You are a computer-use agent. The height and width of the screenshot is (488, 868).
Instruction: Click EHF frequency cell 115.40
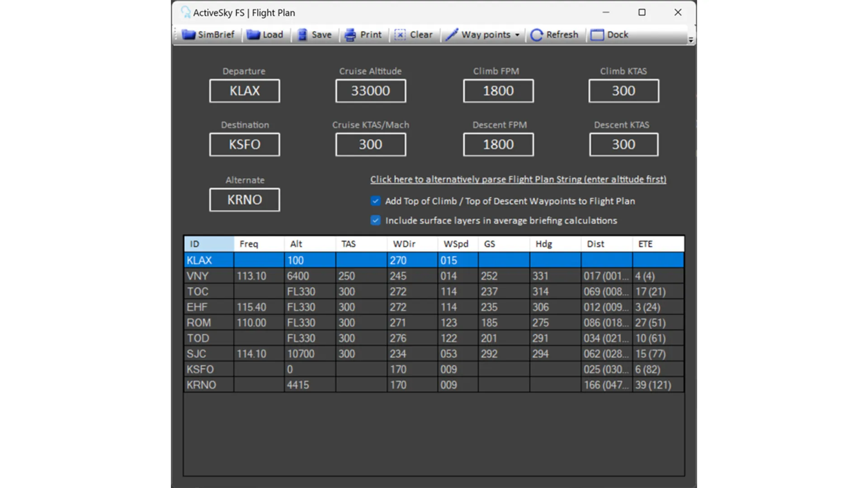259,307
